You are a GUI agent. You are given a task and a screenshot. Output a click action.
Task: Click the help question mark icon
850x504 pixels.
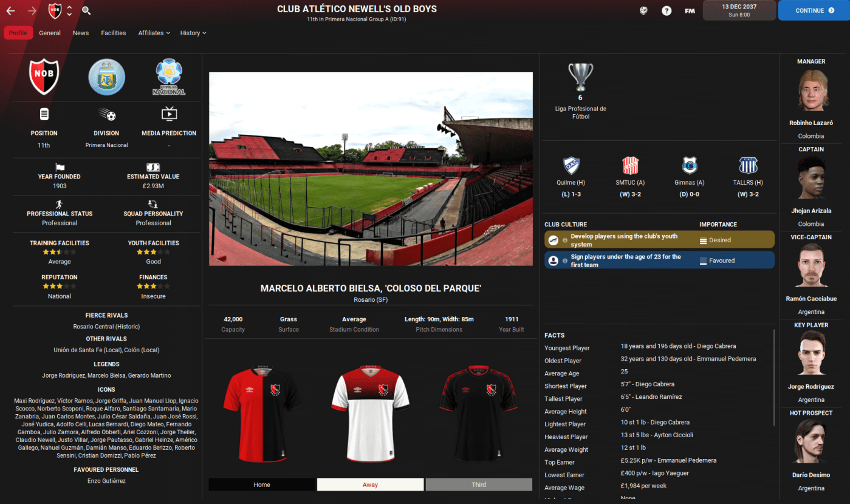(667, 10)
